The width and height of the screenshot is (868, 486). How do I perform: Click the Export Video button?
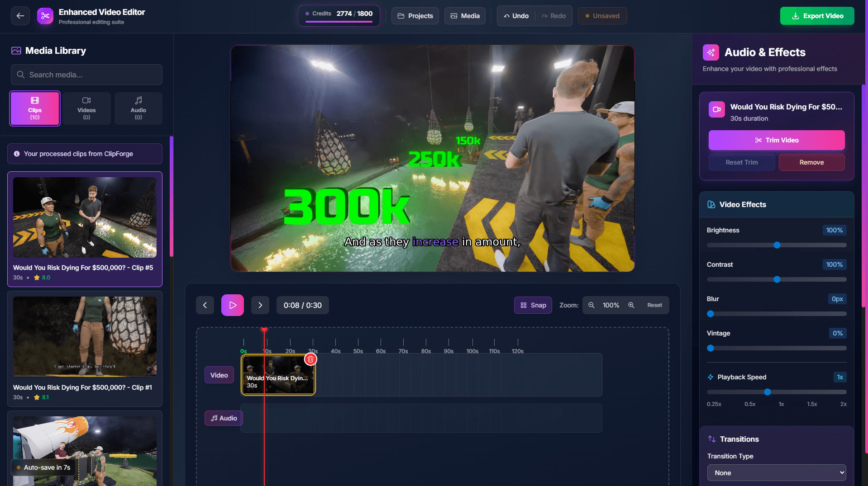tap(817, 15)
